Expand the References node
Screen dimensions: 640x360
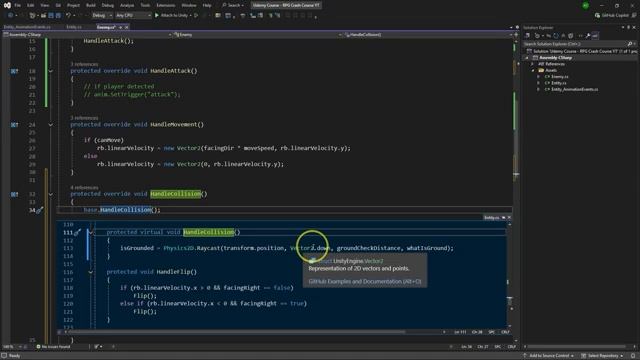pyautogui.click(x=532, y=64)
